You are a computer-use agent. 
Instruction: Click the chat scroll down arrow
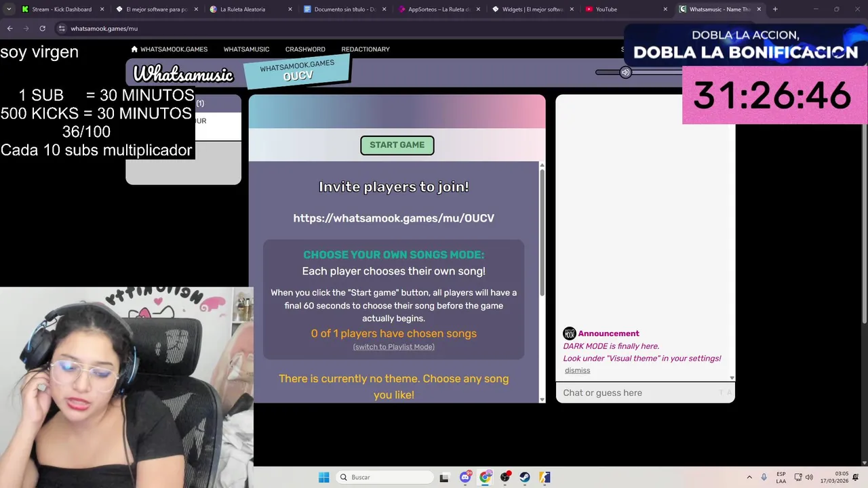pyautogui.click(x=732, y=378)
